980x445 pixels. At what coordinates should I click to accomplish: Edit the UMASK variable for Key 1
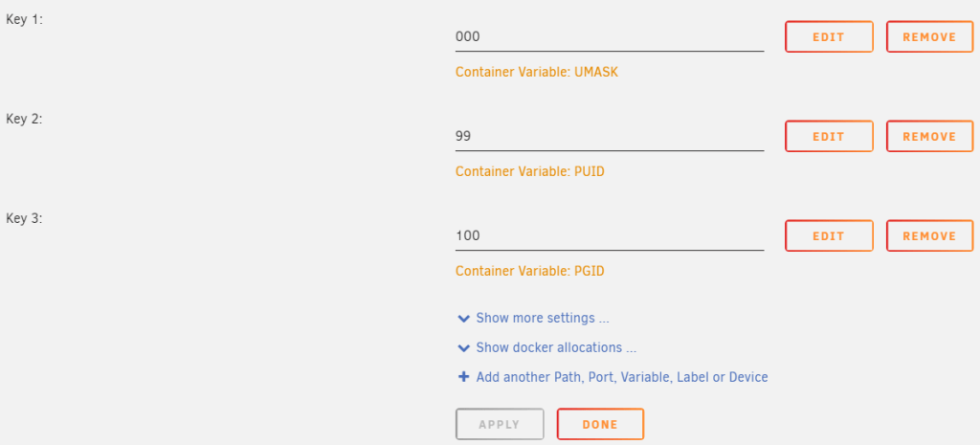click(829, 37)
